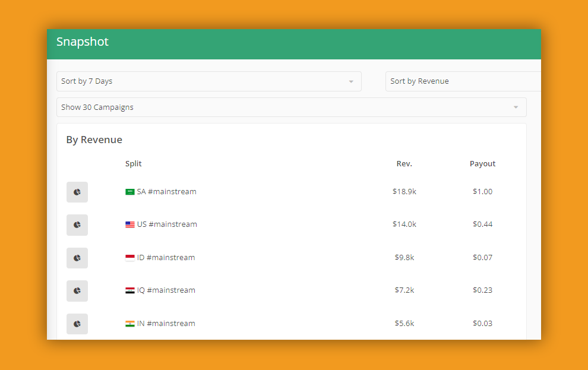Open the Show 30 Campaigns dropdown
This screenshot has width=588, height=370.
tap(291, 107)
